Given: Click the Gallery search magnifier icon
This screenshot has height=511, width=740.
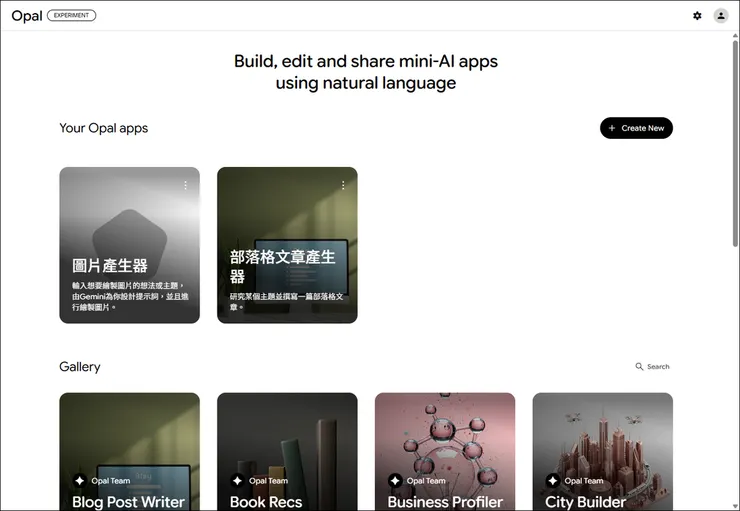Looking at the screenshot, I should point(639,367).
